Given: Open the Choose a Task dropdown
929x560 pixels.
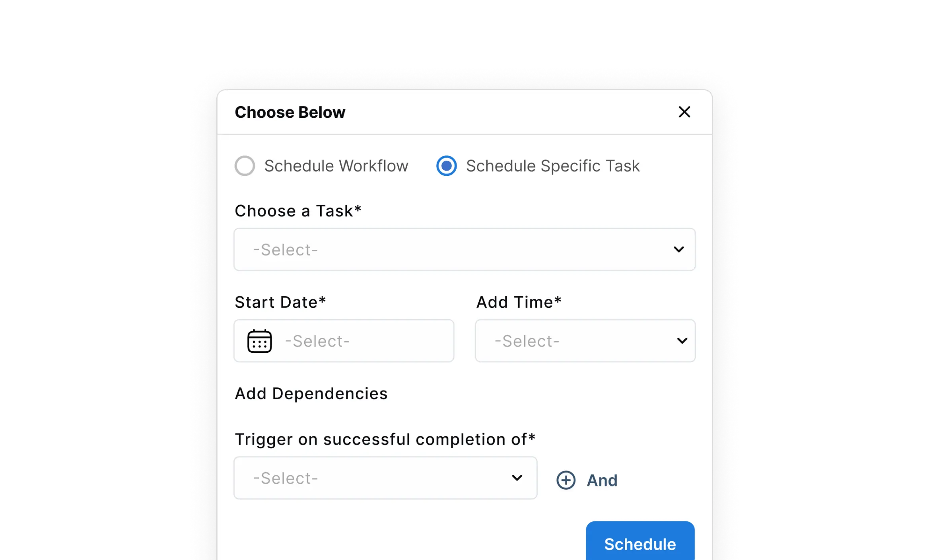Looking at the screenshot, I should pos(464,249).
